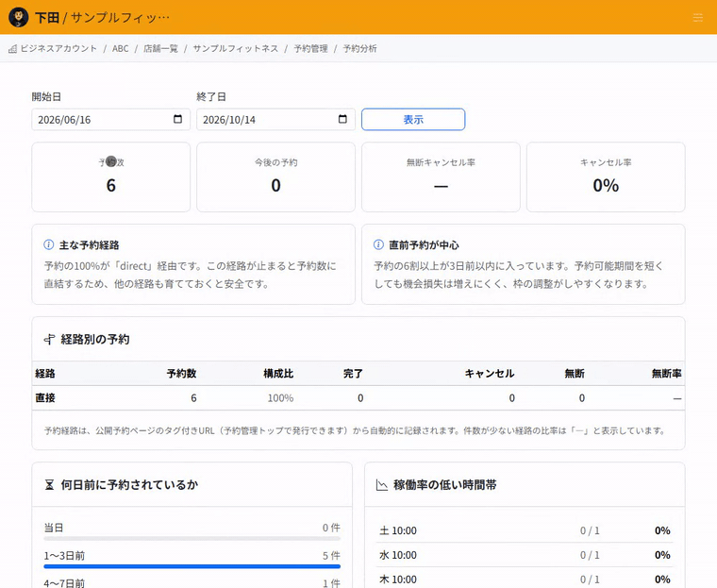Click the キャンセル率 card showing 0%

[x=606, y=177]
